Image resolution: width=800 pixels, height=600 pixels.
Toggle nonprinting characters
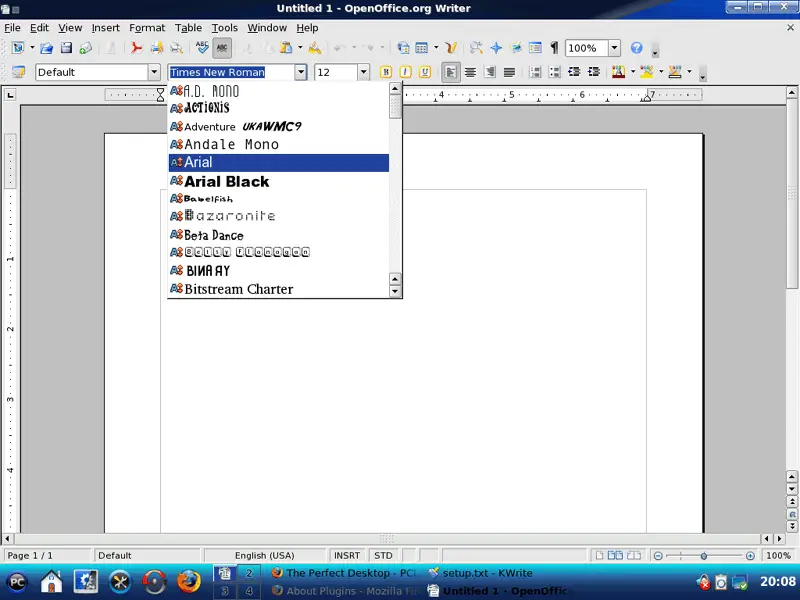(x=555, y=48)
